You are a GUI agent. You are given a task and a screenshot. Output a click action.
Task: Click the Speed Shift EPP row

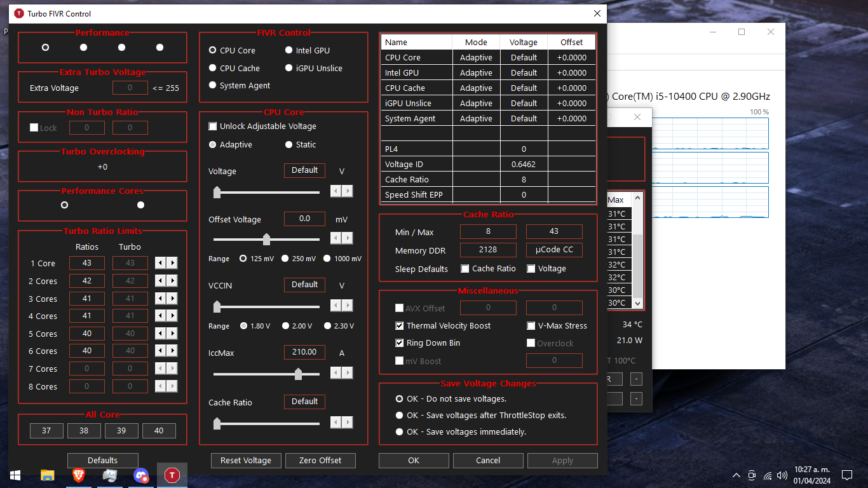(x=488, y=194)
